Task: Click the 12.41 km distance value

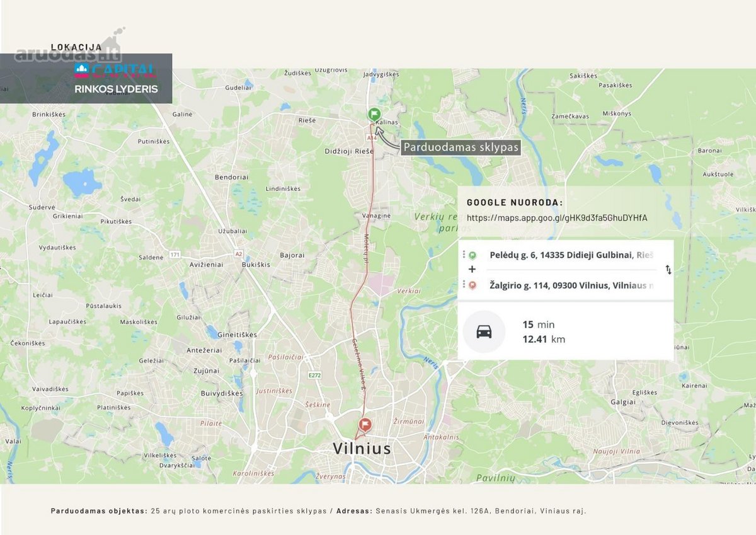Action: click(544, 339)
